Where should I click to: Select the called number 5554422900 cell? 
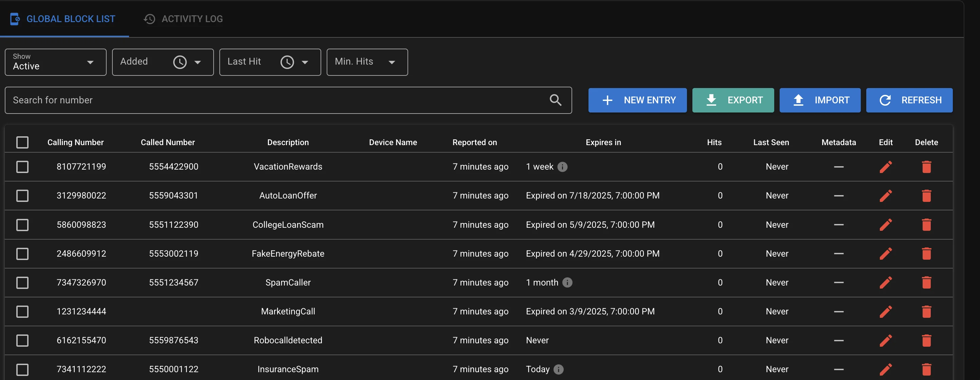174,167
